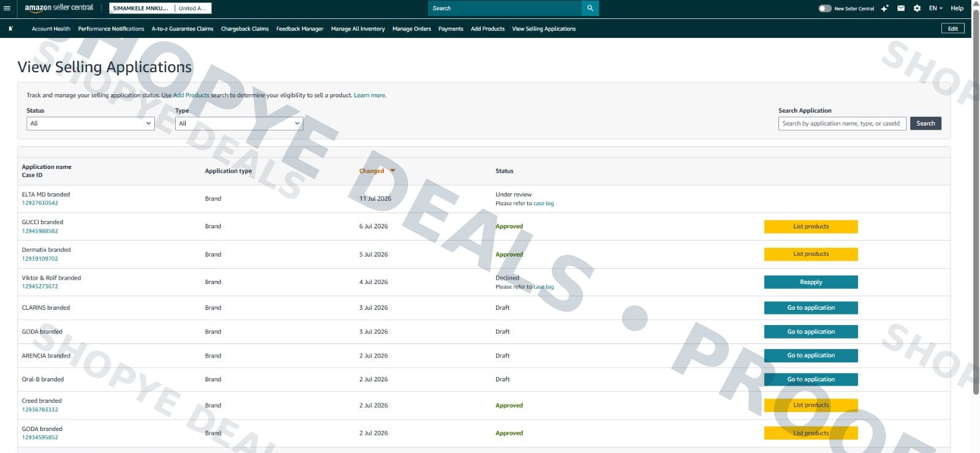Screen dimensions: 980x453
Task: Click the Search application button
Action: [925, 124]
